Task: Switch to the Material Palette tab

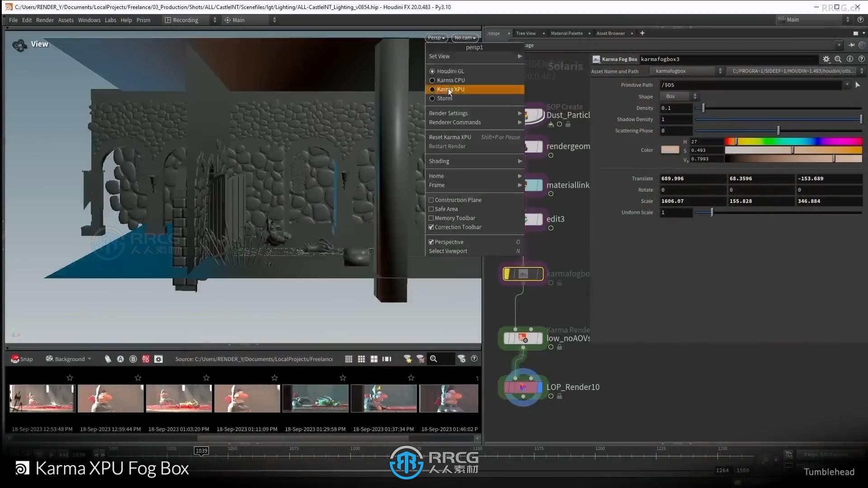Action: (x=567, y=33)
